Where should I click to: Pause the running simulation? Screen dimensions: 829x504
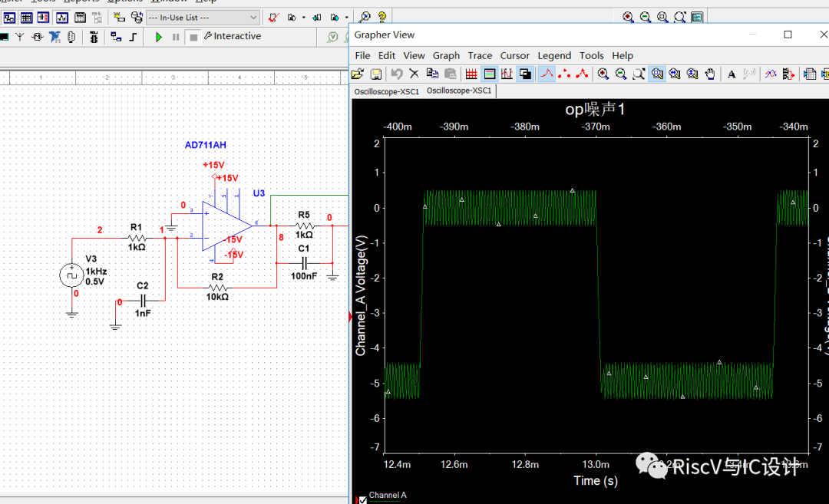[x=176, y=37]
